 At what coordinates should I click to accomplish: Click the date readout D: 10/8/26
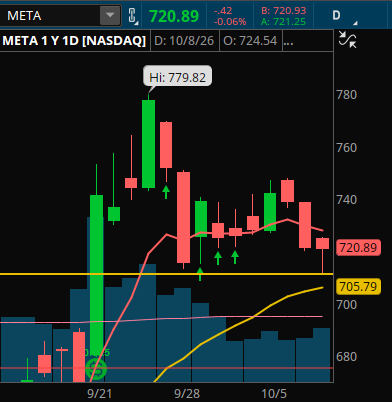(184, 41)
